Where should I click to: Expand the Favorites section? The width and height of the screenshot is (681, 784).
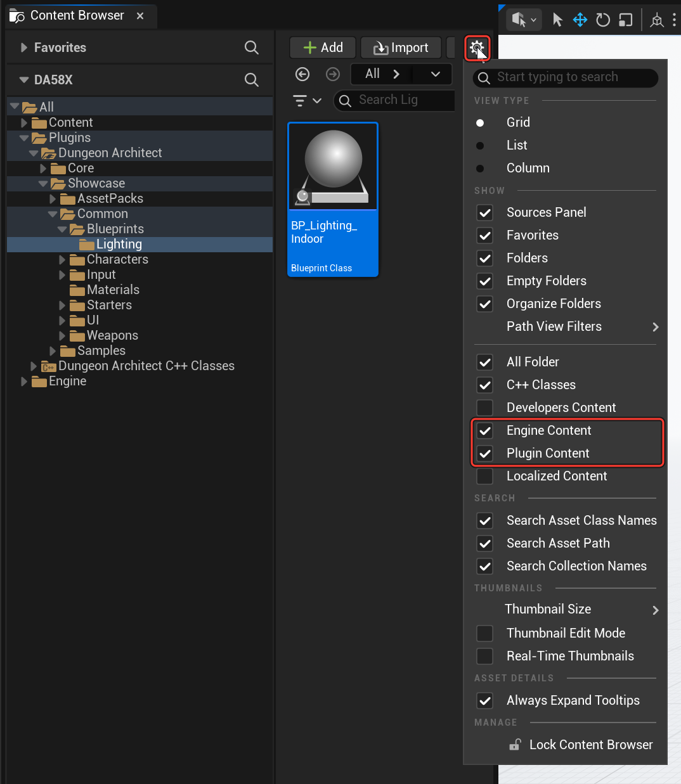pyautogui.click(x=24, y=48)
